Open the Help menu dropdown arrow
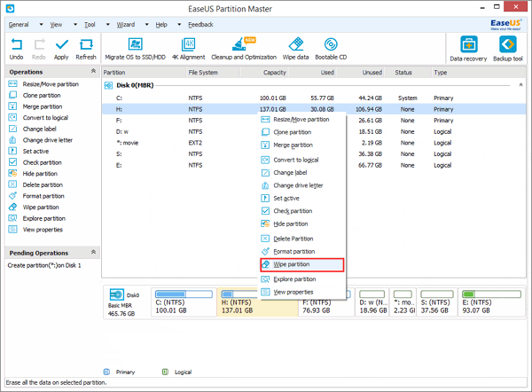532x392 pixels. click(179, 25)
